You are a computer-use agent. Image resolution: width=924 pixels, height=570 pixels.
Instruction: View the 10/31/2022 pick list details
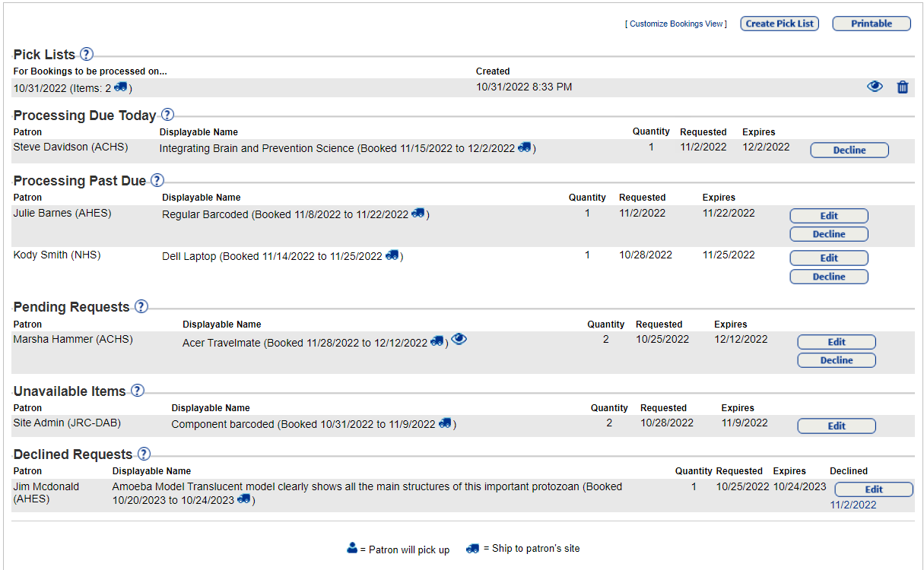tap(875, 87)
